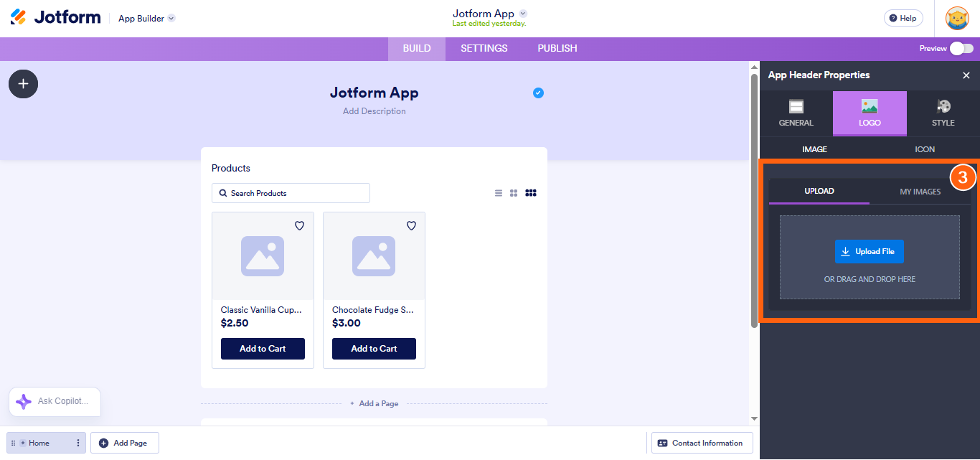The image size is (980, 460).
Task: Click the canvas vertical scrollbar
Action: pyautogui.click(x=754, y=201)
